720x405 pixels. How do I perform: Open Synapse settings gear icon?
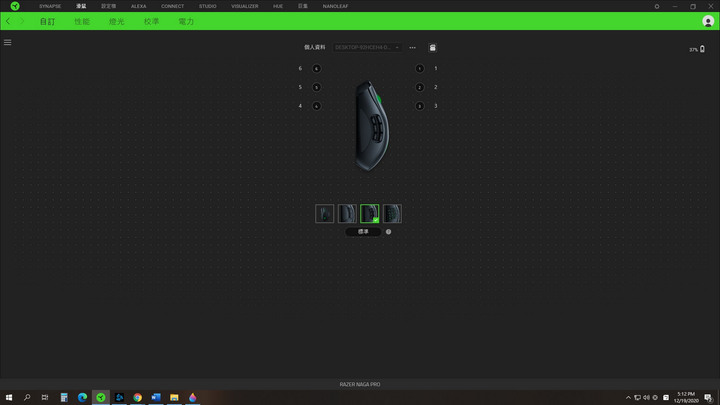[x=657, y=6]
